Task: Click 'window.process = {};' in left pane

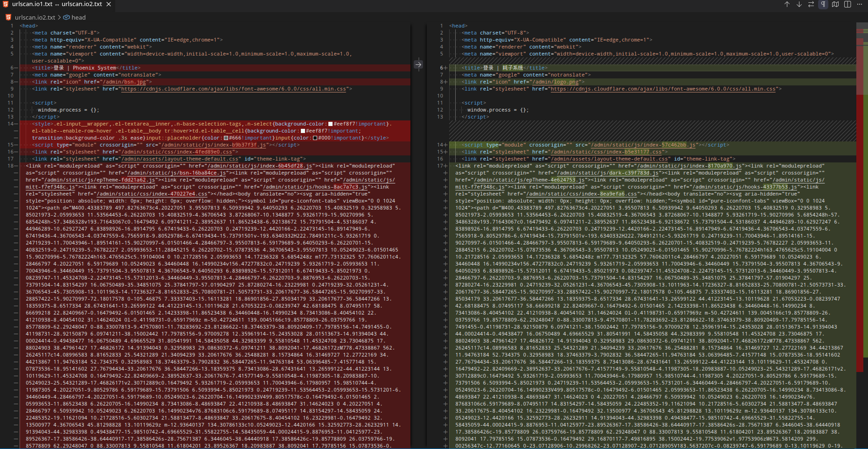Action: [68, 110]
